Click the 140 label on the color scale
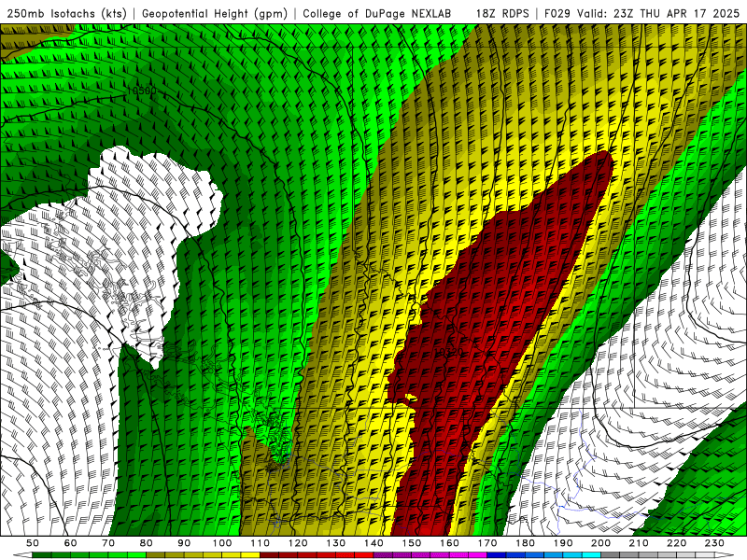 pyautogui.click(x=373, y=543)
